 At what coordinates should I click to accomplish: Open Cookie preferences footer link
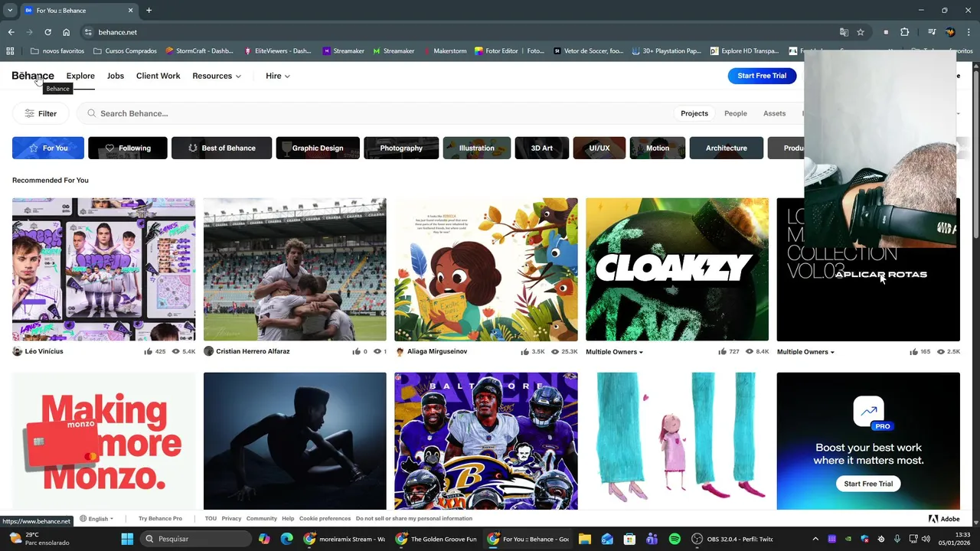325,519
